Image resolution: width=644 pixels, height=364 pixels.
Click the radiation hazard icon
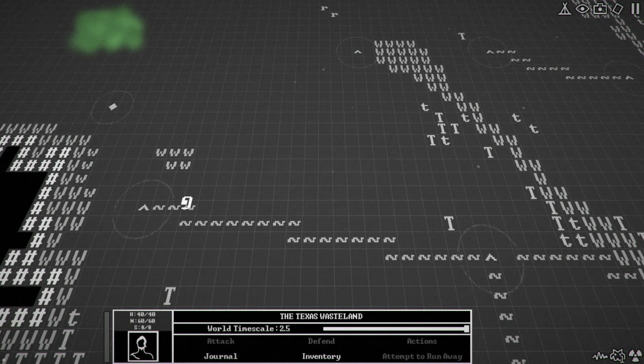click(x=635, y=355)
